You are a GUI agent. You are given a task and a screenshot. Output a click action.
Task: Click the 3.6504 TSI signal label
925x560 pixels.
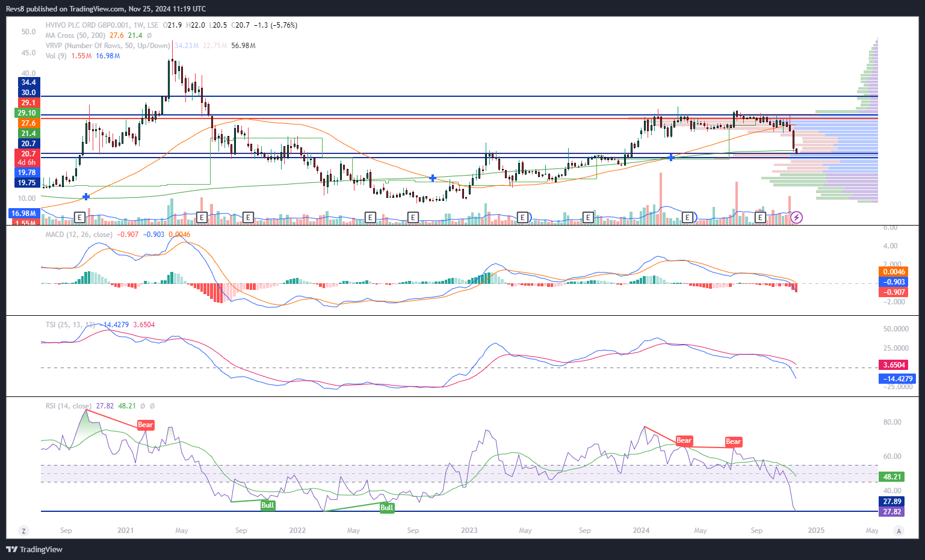pos(894,365)
